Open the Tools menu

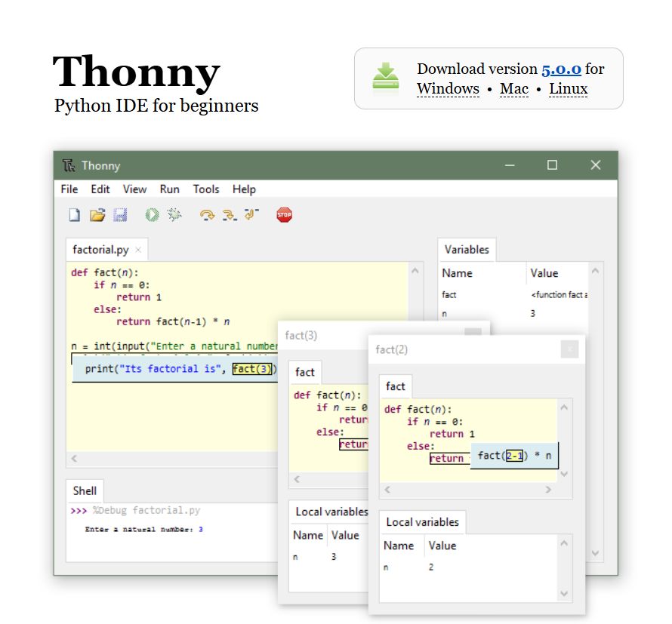click(x=206, y=189)
